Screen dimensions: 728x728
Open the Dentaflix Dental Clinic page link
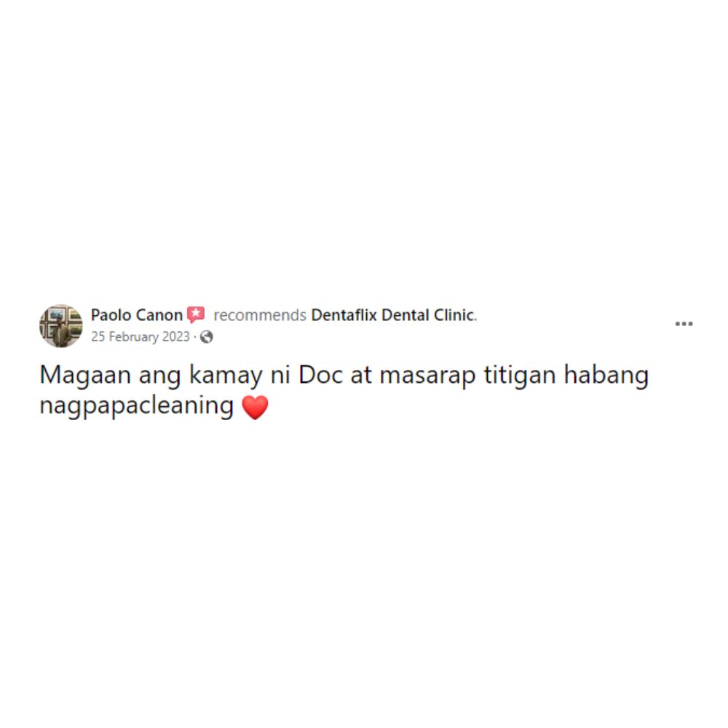coord(393,314)
